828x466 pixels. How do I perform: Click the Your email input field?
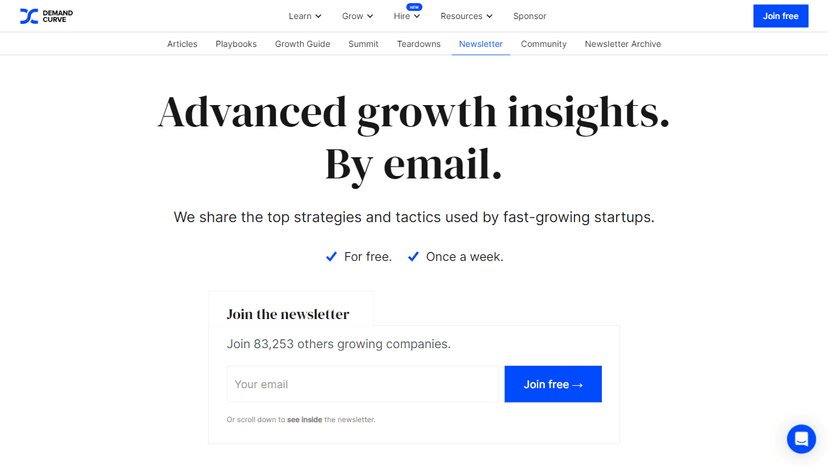tap(362, 384)
